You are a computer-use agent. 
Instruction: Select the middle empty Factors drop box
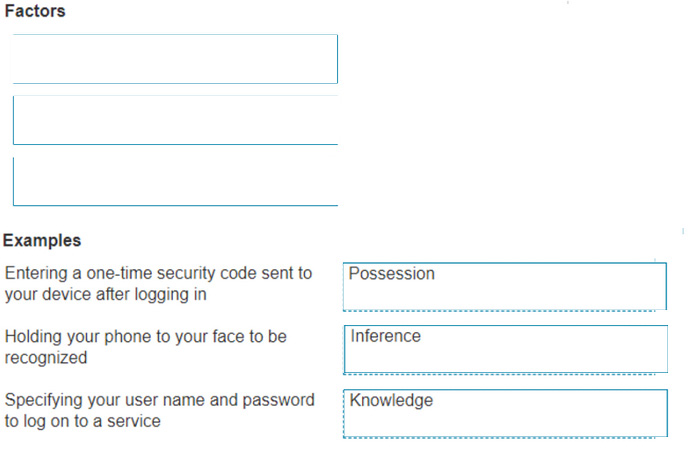[x=175, y=120]
